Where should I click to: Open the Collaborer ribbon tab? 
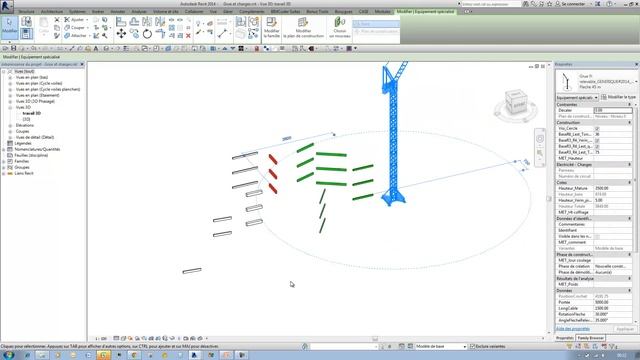point(194,12)
